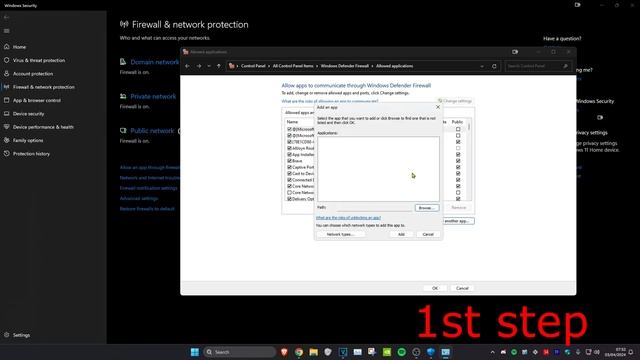The image size is (640, 360).
Task: Click the Protection history clock icon
Action: [7, 153]
